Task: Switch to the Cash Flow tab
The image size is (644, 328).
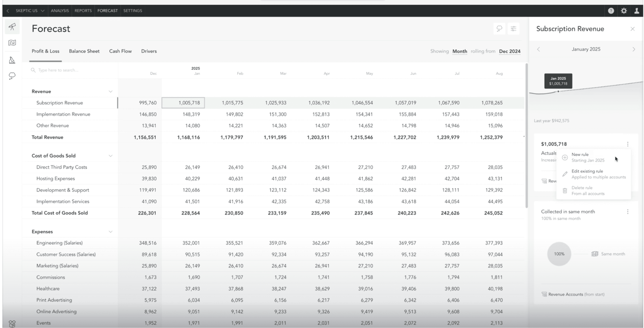Action: point(120,51)
